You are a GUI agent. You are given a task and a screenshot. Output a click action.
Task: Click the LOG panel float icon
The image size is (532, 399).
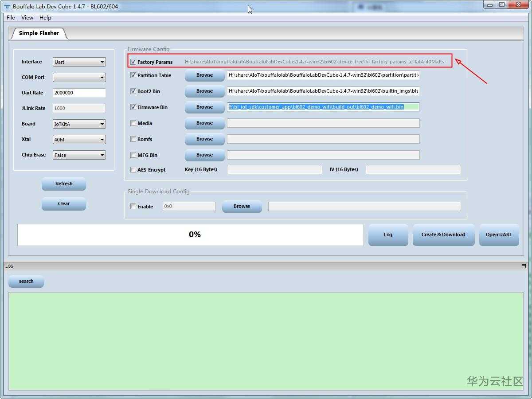[524, 266]
